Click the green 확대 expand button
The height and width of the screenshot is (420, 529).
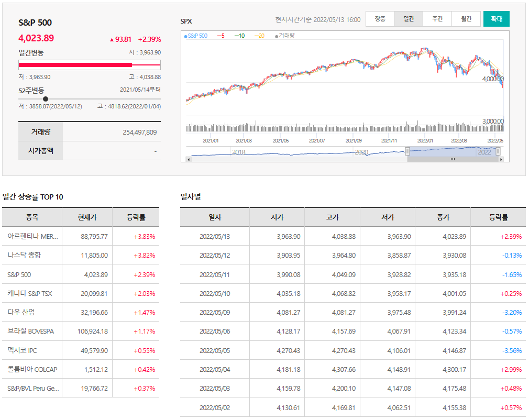tap(497, 19)
